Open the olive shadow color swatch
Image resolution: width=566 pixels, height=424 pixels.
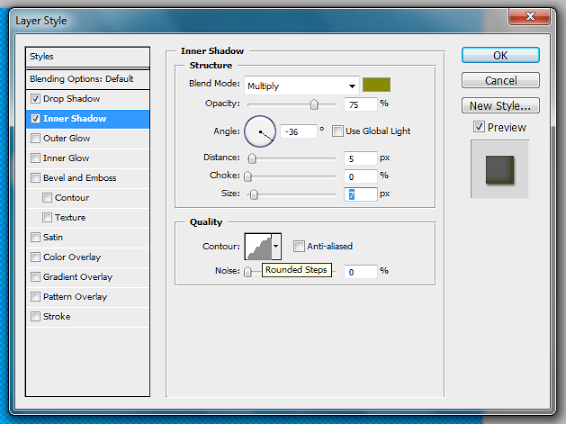(x=376, y=85)
